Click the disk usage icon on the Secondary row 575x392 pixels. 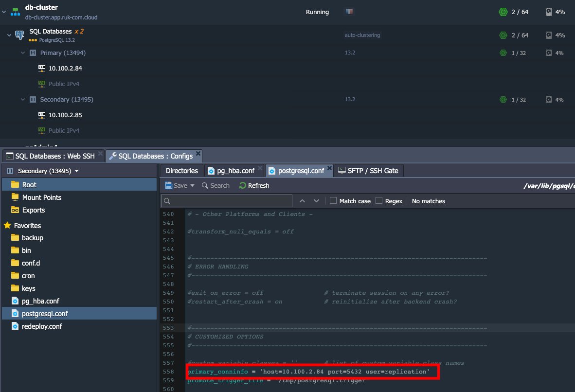549,99
